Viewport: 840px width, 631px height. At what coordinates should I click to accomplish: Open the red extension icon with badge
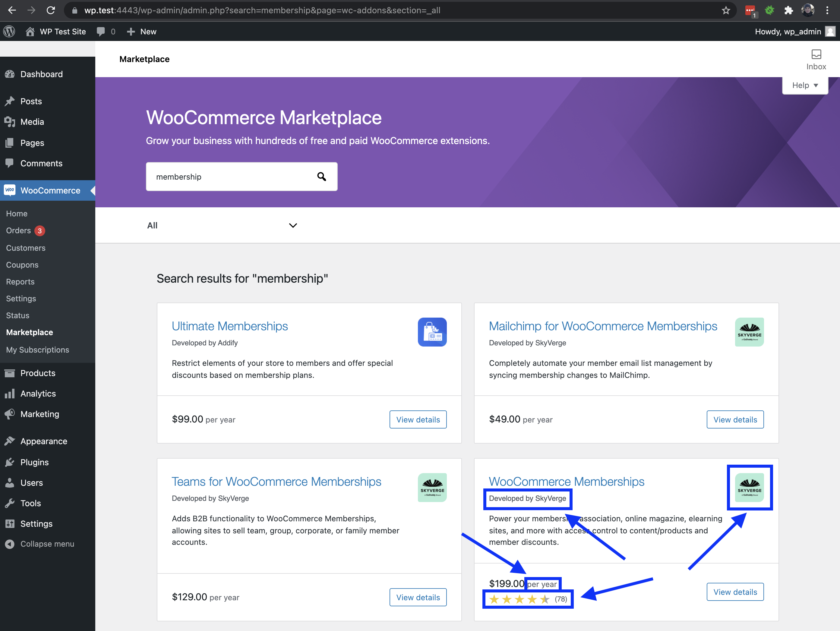tap(750, 11)
